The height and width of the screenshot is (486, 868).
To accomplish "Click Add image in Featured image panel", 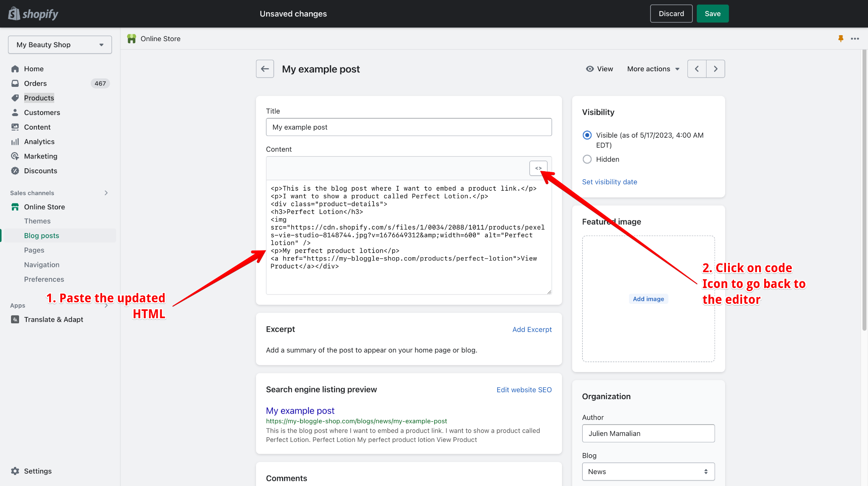I will click(648, 299).
